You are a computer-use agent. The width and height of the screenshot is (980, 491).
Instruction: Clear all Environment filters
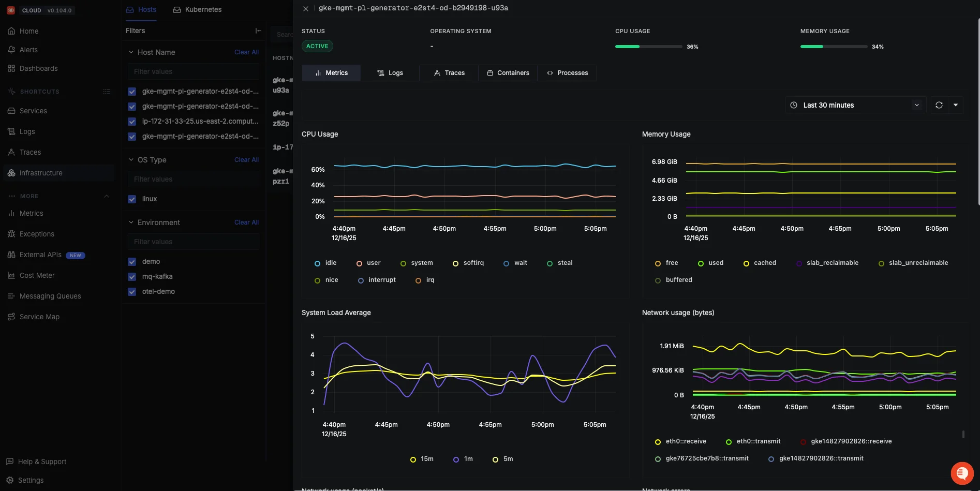[246, 222]
